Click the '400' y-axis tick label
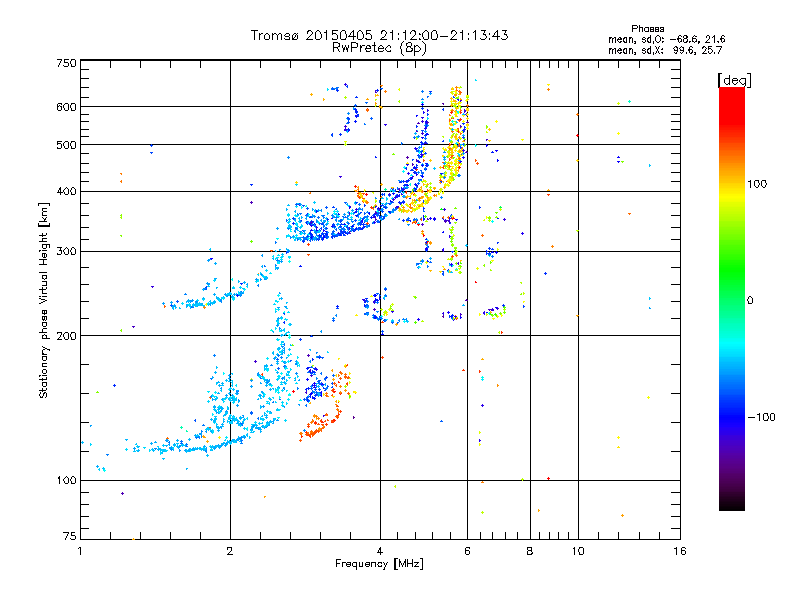Screen dimensions: 800x600 67,191
